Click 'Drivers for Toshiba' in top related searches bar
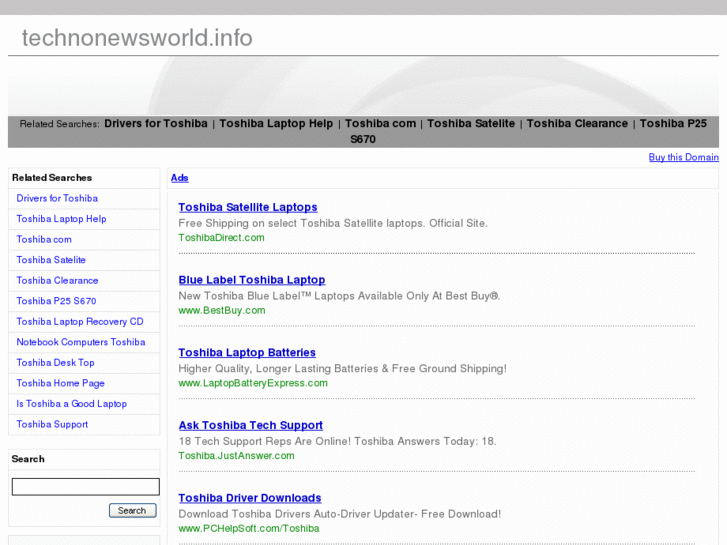This screenshot has width=727, height=545. pyautogui.click(x=156, y=123)
